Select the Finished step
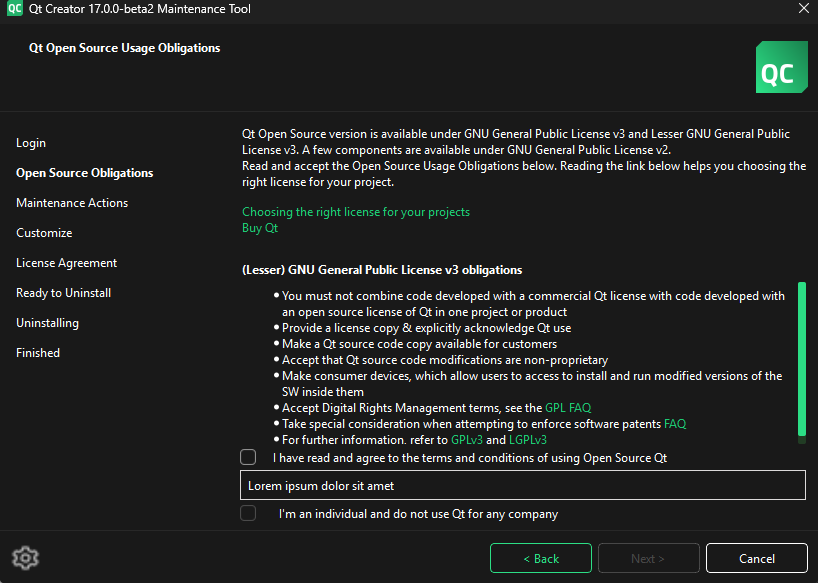Image resolution: width=818 pixels, height=583 pixels. click(x=38, y=353)
